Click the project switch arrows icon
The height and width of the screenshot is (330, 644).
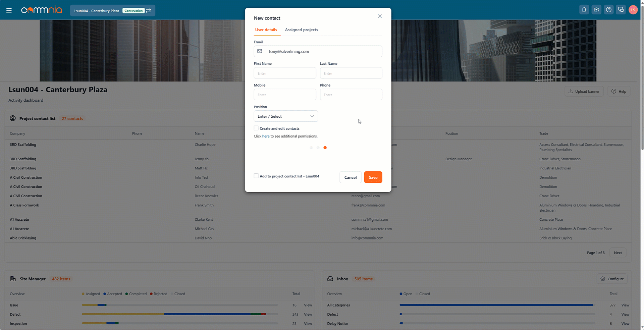pyautogui.click(x=149, y=11)
